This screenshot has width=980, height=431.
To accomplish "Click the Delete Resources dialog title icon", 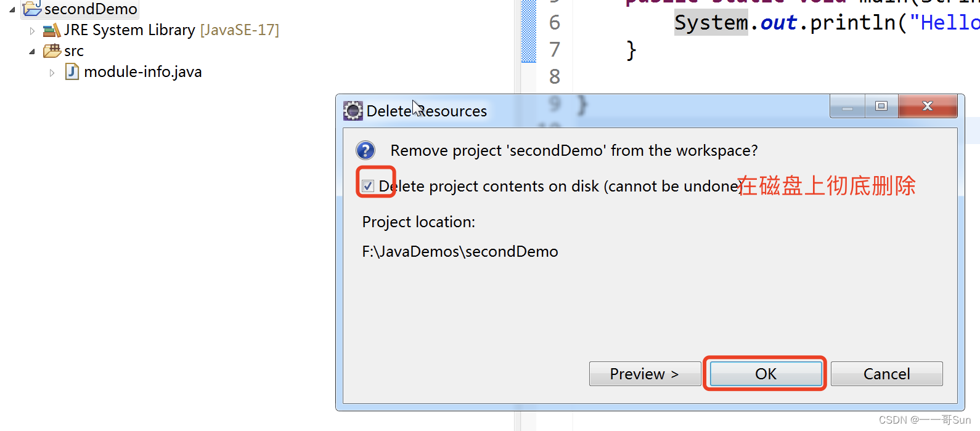I will [x=353, y=111].
